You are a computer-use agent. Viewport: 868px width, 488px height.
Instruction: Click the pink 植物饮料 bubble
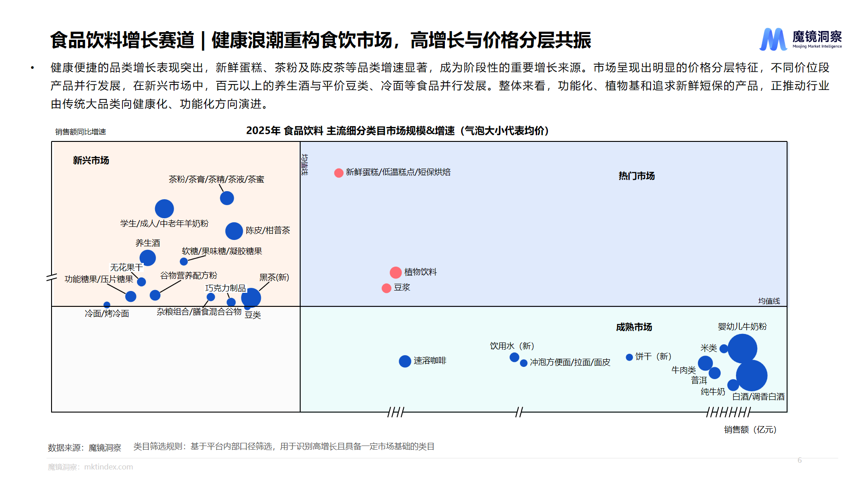pos(396,272)
